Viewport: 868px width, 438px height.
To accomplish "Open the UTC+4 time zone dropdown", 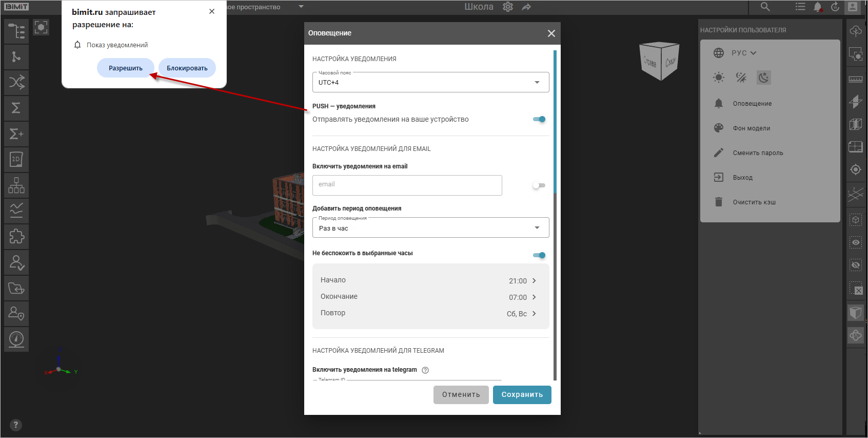I will click(430, 82).
